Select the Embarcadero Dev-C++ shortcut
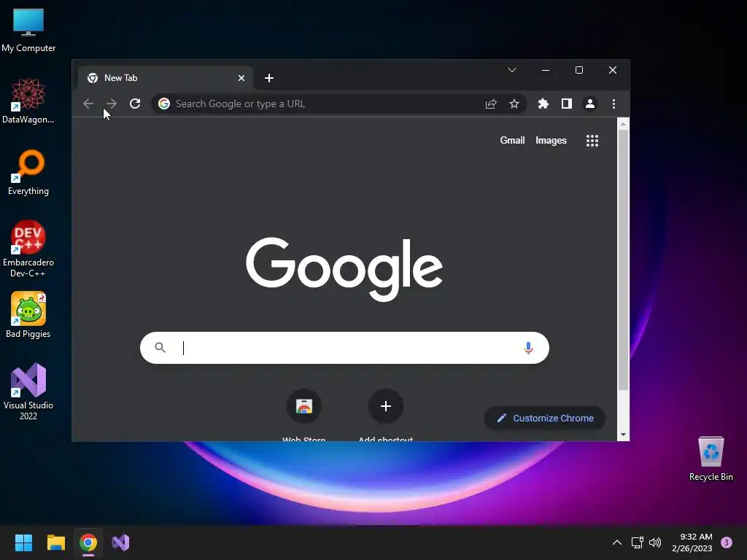The width and height of the screenshot is (747, 560). (x=28, y=249)
